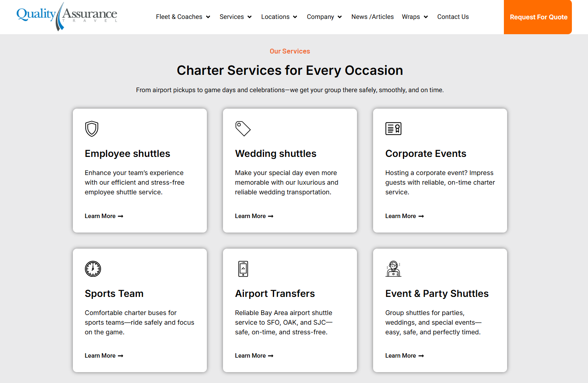Click the tag icon on Wedding shuttles card

(x=243, y=129)
